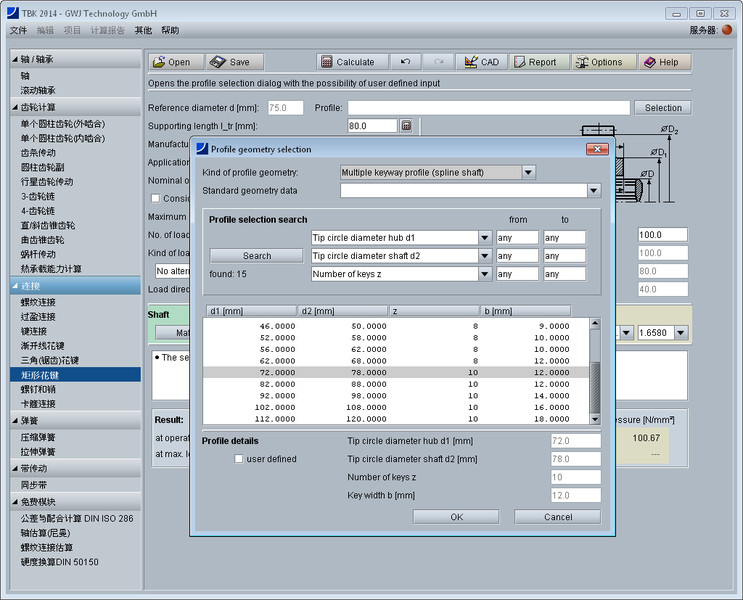Image resolution: width=743 pixels, height=600 pixels.
Task: Confirm the dialog with OK
Action: [456, 517]
